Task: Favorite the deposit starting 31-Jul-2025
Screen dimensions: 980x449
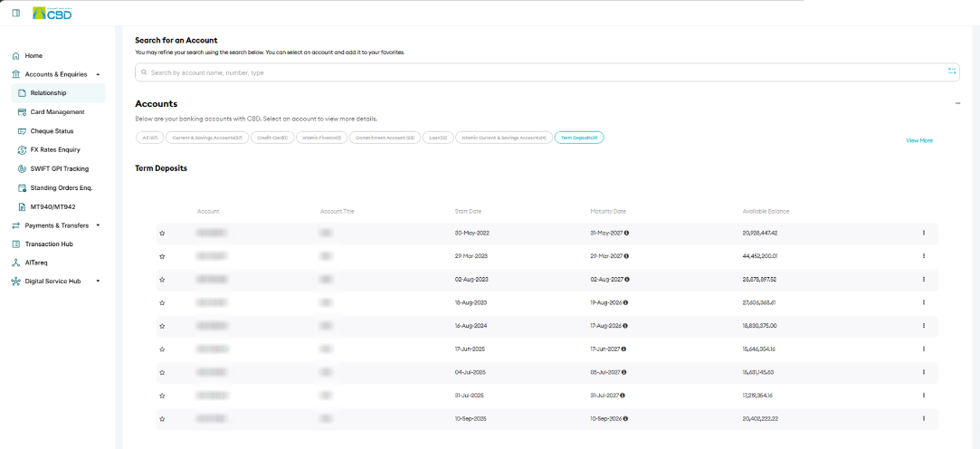Action: (x=162, y=396)
